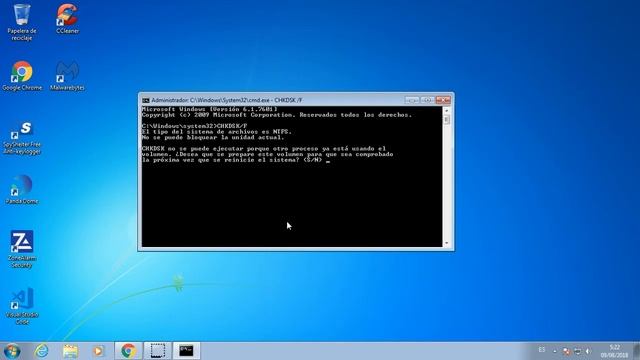Select the Google Chrome desktop shortcut
640x360 pixels.
point(22,76)
